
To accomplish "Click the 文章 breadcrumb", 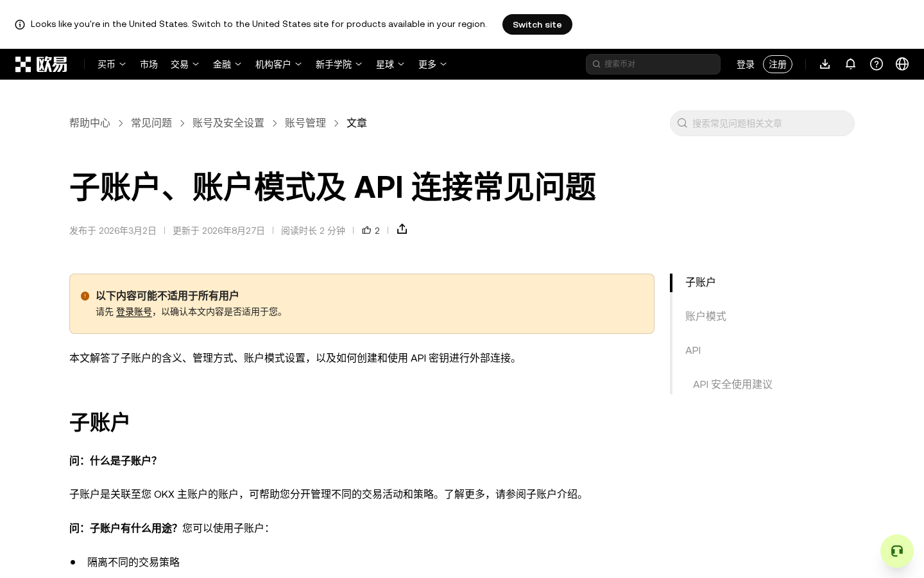I will click(x=357, y=123).
